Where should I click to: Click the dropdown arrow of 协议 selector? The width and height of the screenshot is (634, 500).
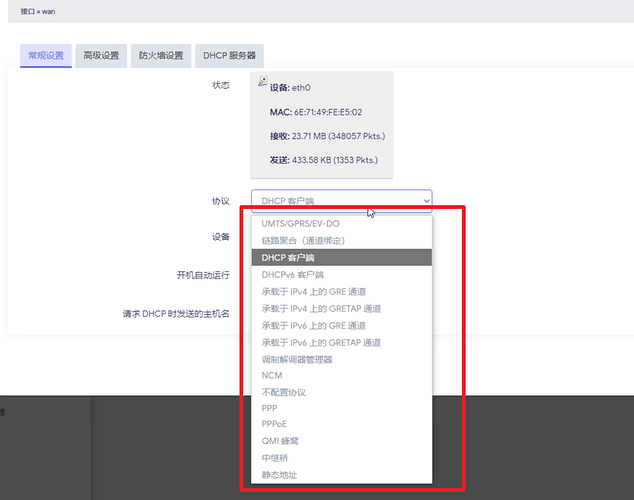click(426, 201)
